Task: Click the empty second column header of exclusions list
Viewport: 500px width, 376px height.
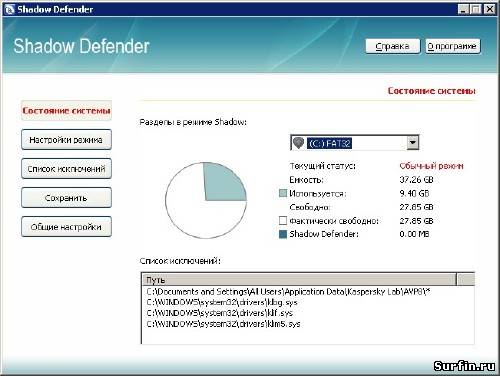Action: click(465, 279)
